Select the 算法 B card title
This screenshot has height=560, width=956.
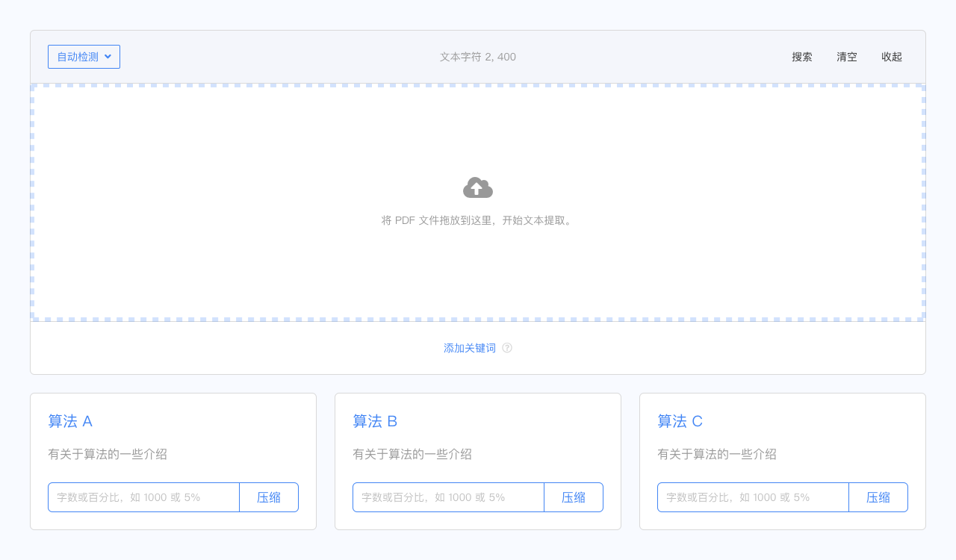tap(375, 421)
